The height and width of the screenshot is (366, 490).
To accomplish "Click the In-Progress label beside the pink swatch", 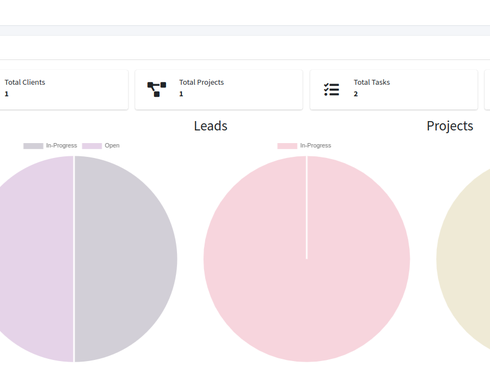I will pos(315,146).
